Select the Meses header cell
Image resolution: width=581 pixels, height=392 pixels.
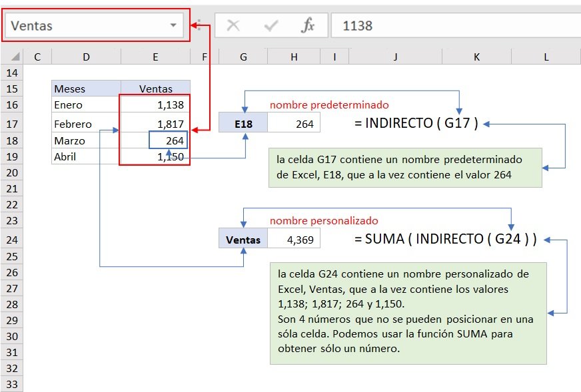coord(86,89)
